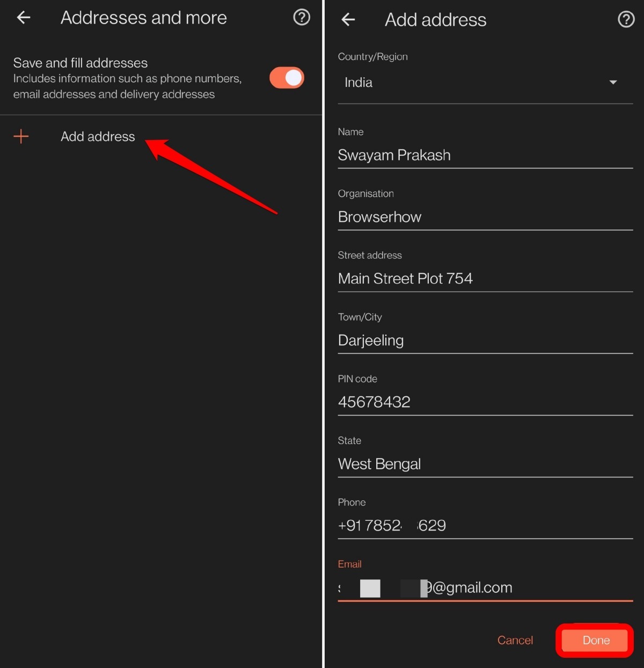Select the Addresses and more title
Screen dimensions: 644x668
coord(144,18)
